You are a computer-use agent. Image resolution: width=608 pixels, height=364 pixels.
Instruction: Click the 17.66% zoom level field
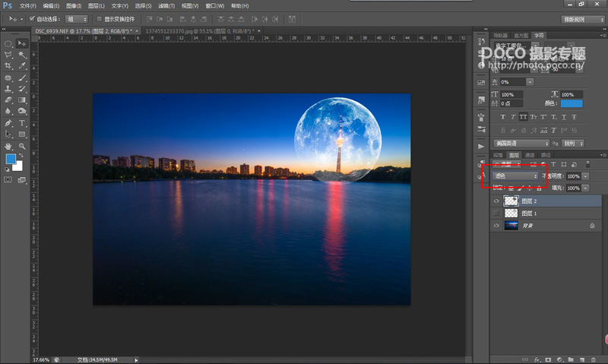(x=41, y=359)
